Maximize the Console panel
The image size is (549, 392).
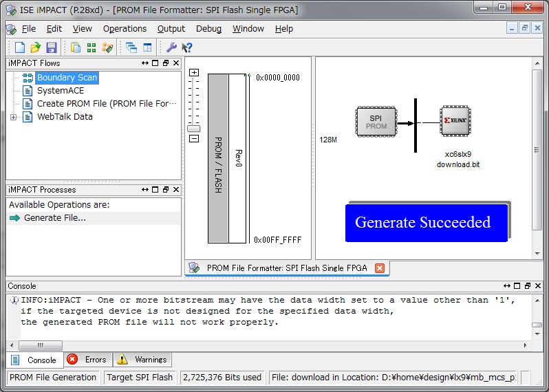pos(517,286)
